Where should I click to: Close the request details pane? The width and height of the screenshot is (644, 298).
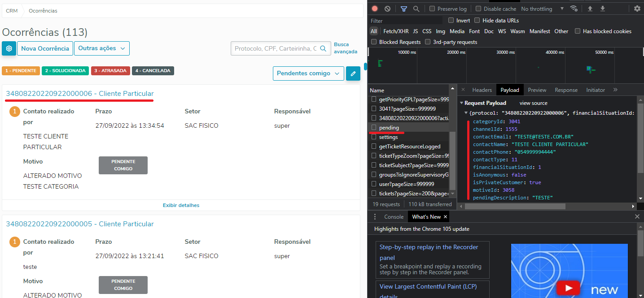(x=463, y=90)
